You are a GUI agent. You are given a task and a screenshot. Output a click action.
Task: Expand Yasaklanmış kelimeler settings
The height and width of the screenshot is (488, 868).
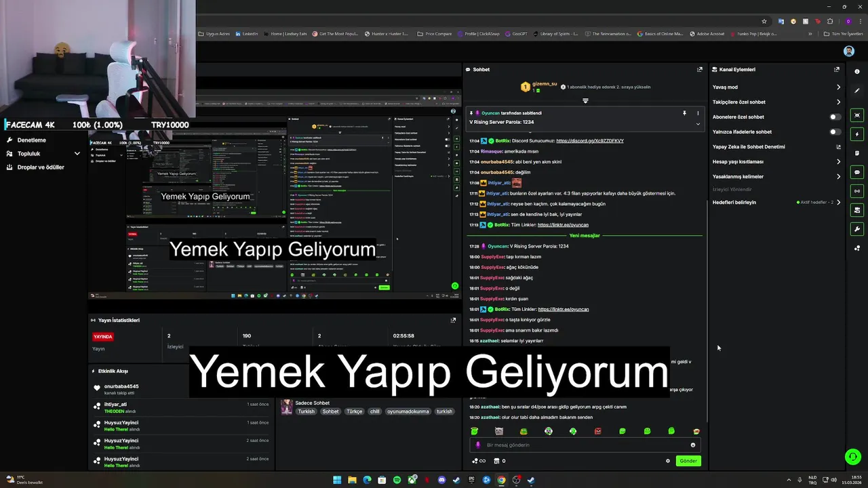click(838, 177)
